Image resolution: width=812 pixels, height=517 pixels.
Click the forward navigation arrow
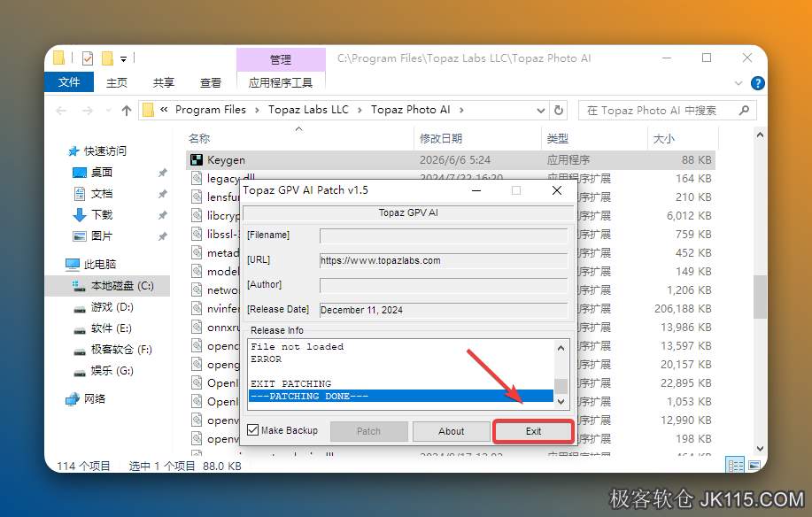(x=88, y=111)
